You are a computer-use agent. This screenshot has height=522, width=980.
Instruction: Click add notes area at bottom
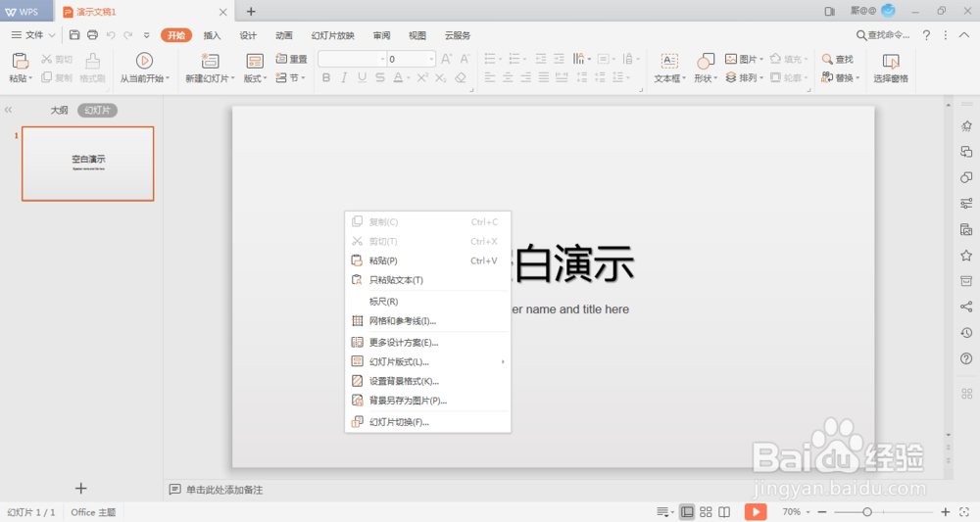coord(224,490)
